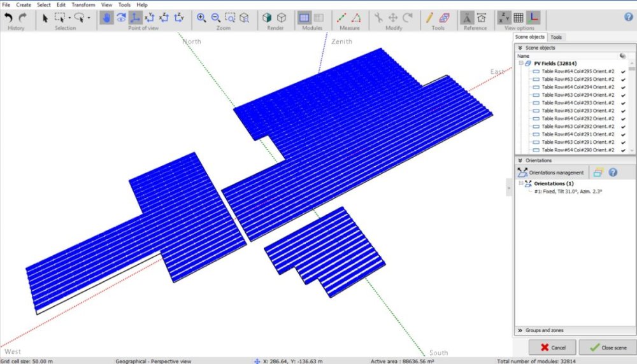Select Table Row#63 Col#293 in list

(x=577, y=111)
